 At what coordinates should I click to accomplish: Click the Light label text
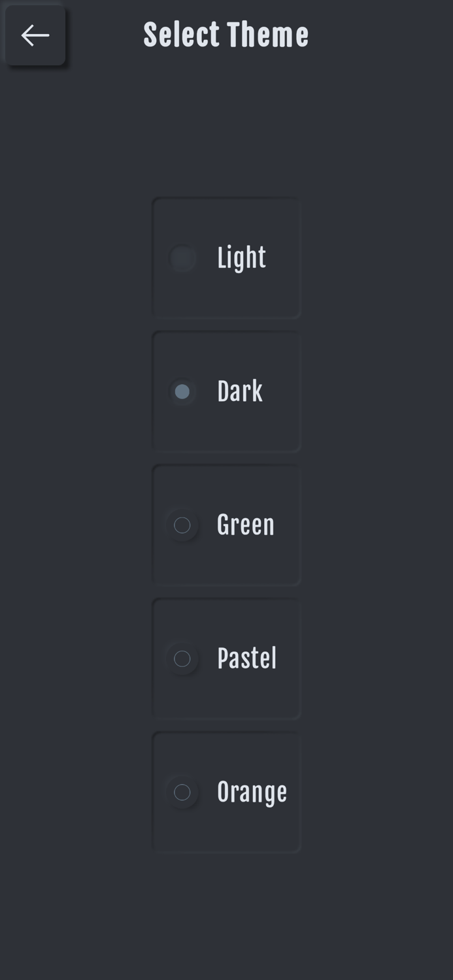(241, 258)
